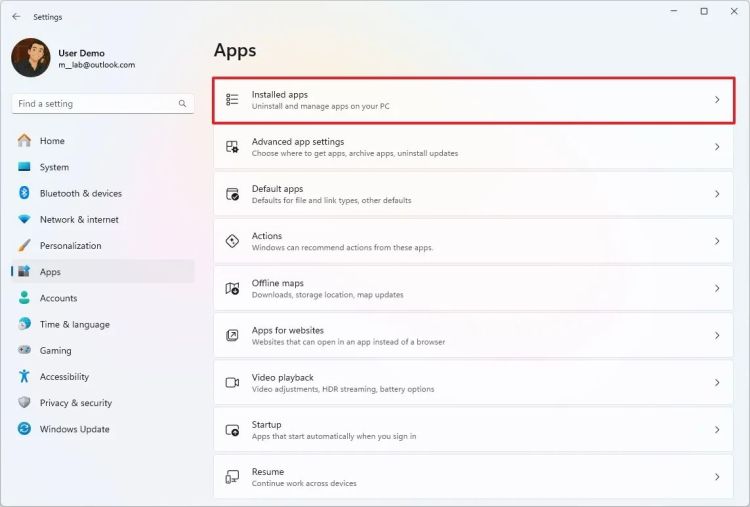This screenshot has width=750, height=507.
Task: Open the m_lab@outlook.com account link
Action: click(x=96, y=65)
